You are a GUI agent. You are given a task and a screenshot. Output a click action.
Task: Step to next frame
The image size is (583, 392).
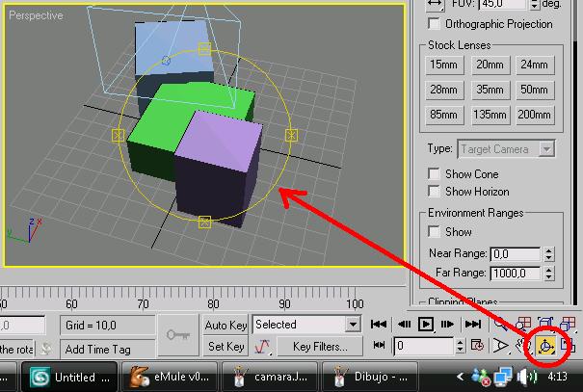(447, 325)
